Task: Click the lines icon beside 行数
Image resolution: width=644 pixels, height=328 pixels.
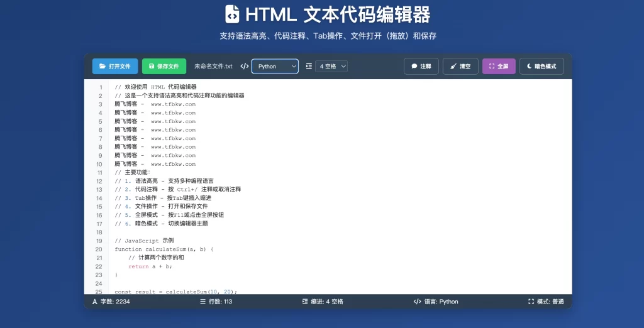Action: tap(203, 302)
